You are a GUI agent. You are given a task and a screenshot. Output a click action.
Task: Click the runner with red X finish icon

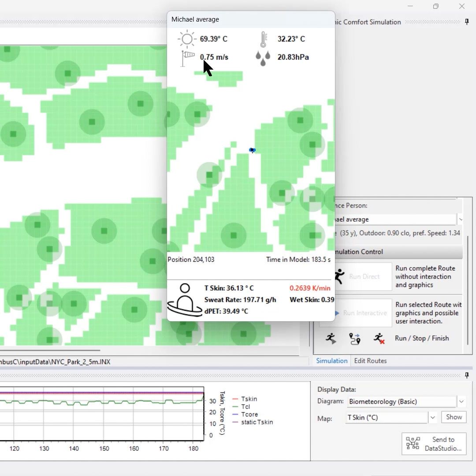pos(379,338)
